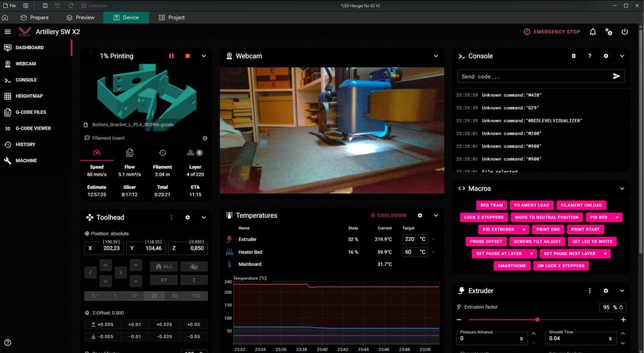This screenshot has height=353, width=644.
Task: Open the notifications bell
Action: click(x=592, y=32)
